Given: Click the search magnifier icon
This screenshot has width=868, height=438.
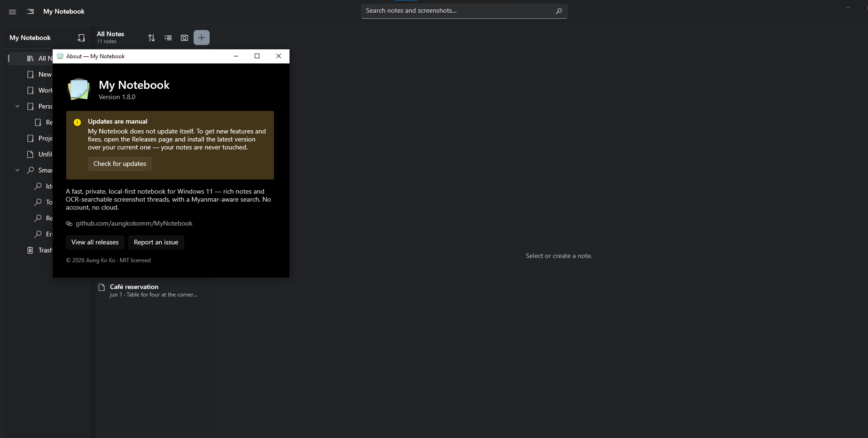Looking at the screenshot, I should pyautogui.click(x=559, y=11).
